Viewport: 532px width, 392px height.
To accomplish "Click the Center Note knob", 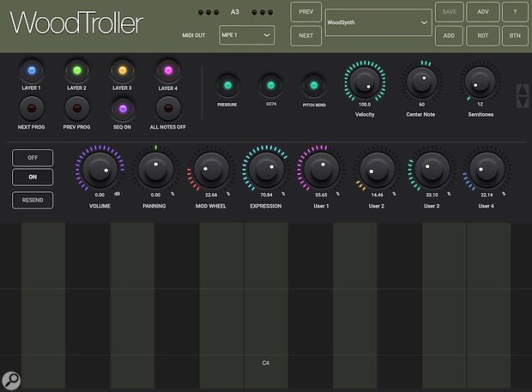I will (421, 81).
